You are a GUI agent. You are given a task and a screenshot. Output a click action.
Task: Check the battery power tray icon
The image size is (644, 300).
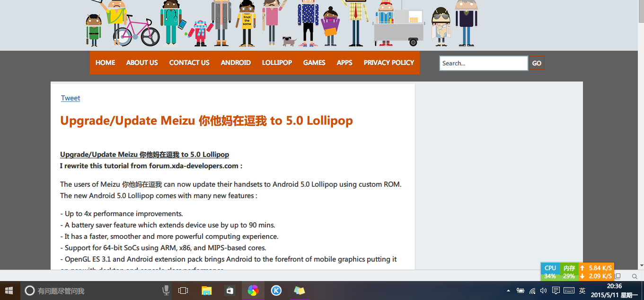(520, 291)
